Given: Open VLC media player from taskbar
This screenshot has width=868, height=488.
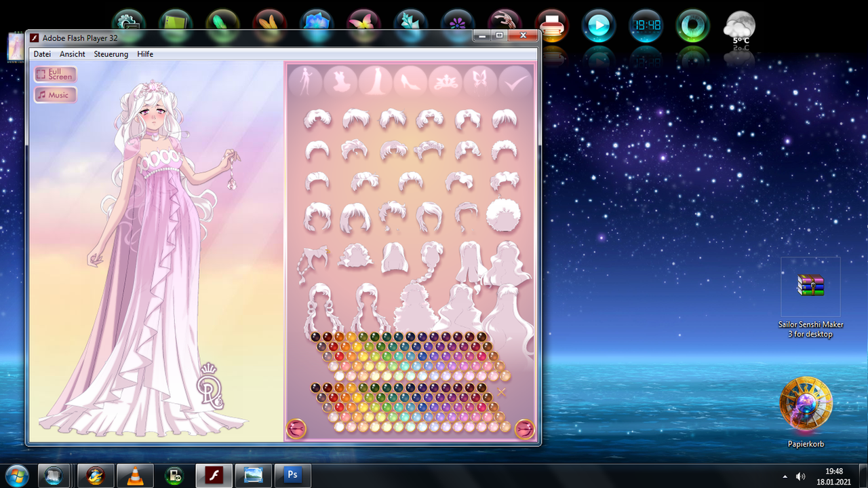Looking at the screenshot, I should (135, 475).
